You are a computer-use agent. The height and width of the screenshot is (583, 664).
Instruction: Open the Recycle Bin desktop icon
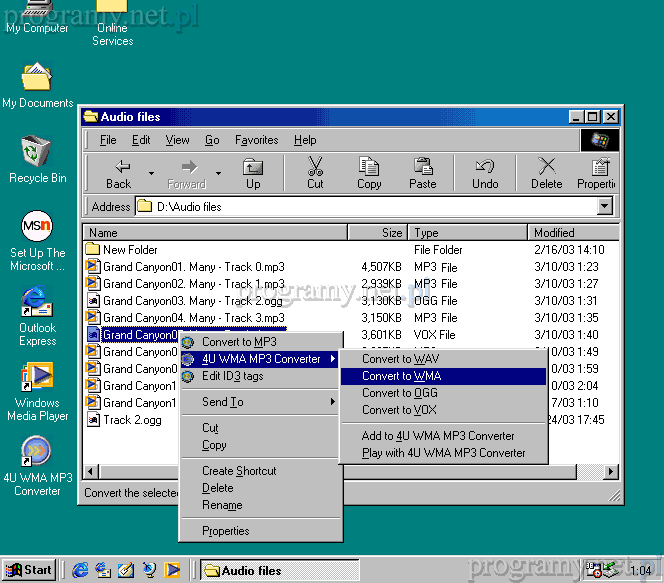point(36,152)
